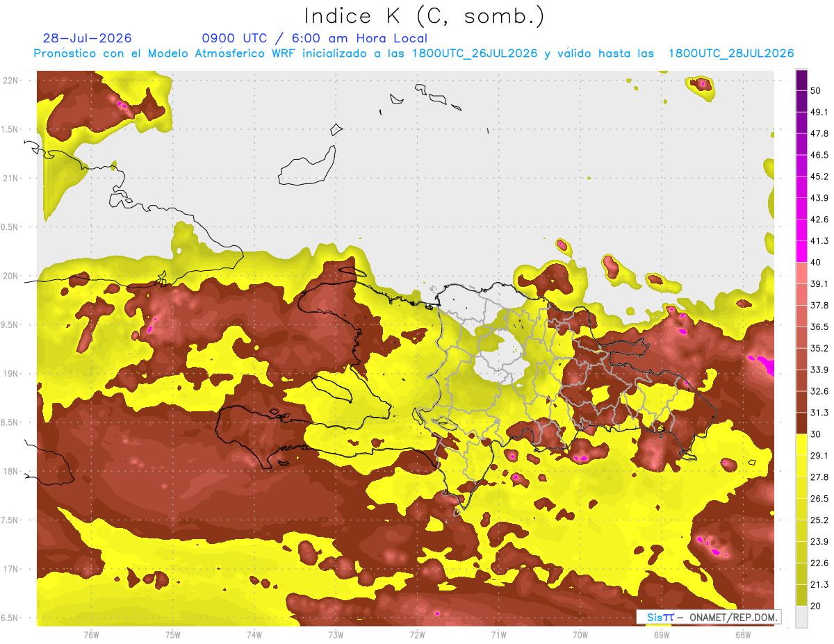This screenshot has height=644, width=834.
Task: Click the legend value "31.3"
Action: click(x=820, y=413)
